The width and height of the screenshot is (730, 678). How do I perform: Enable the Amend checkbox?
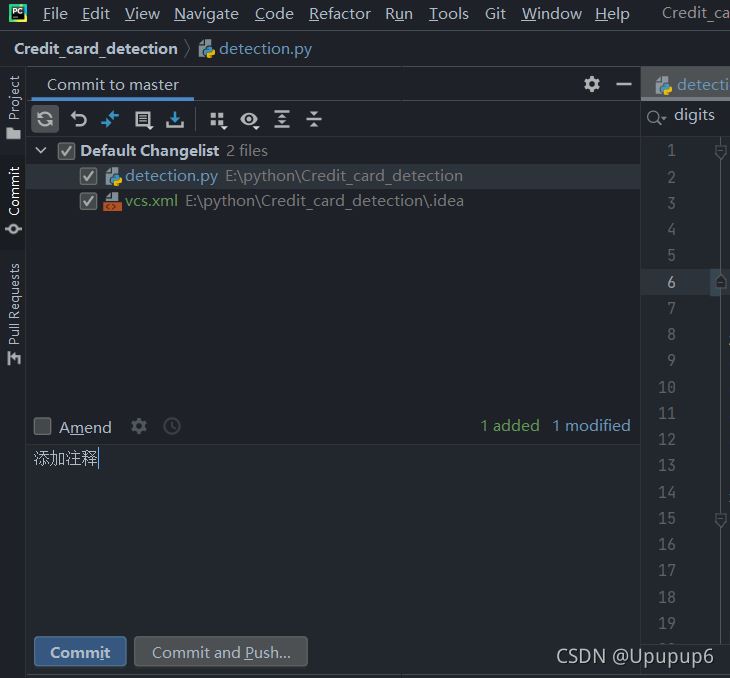coord(43,427)
